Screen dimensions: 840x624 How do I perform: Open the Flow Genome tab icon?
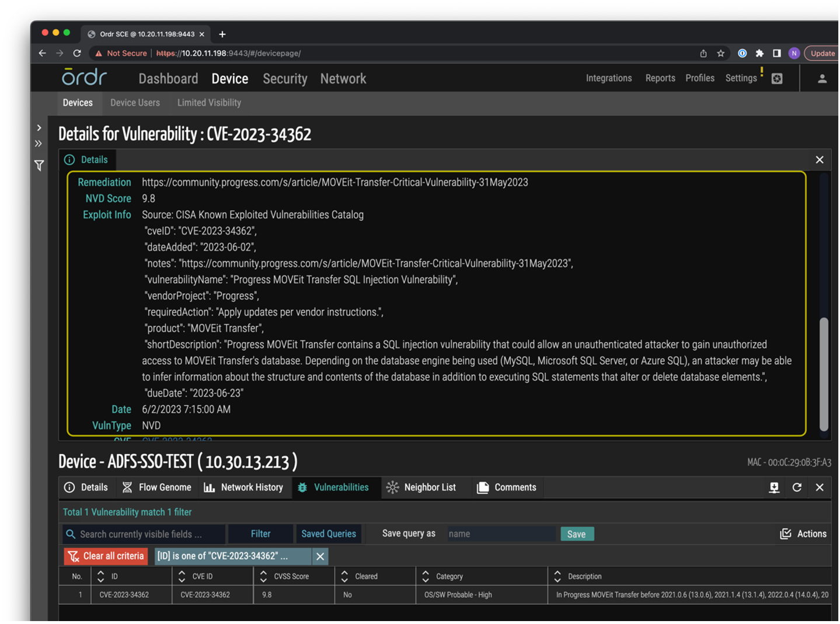click(x=127, y=487)
